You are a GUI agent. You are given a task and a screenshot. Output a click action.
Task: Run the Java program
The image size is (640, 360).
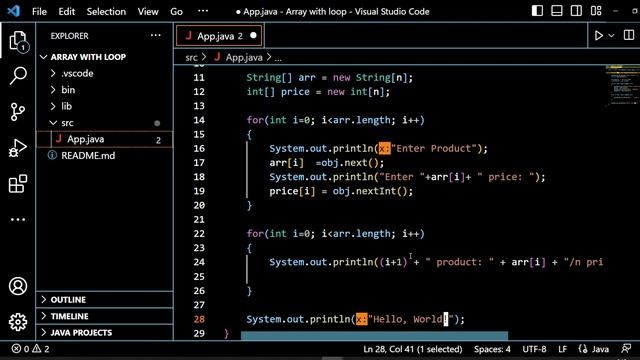[x=598, y=36]
